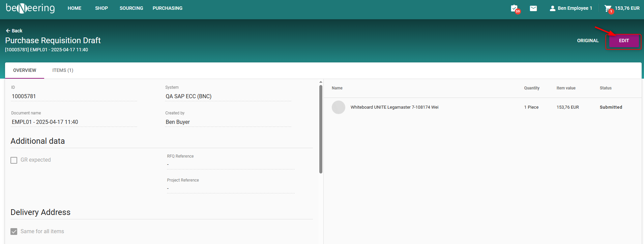The height and width of the screenshot is (244, 644).
Task: Open the mail messages icon
Action: pos(533,8)
